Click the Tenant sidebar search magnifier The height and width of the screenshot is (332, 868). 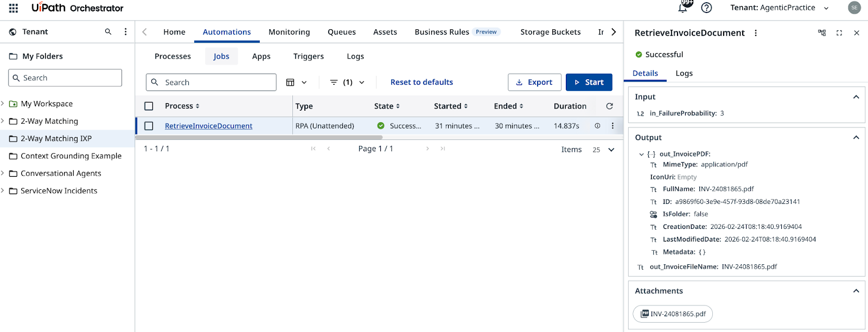(x=108, y=32)
